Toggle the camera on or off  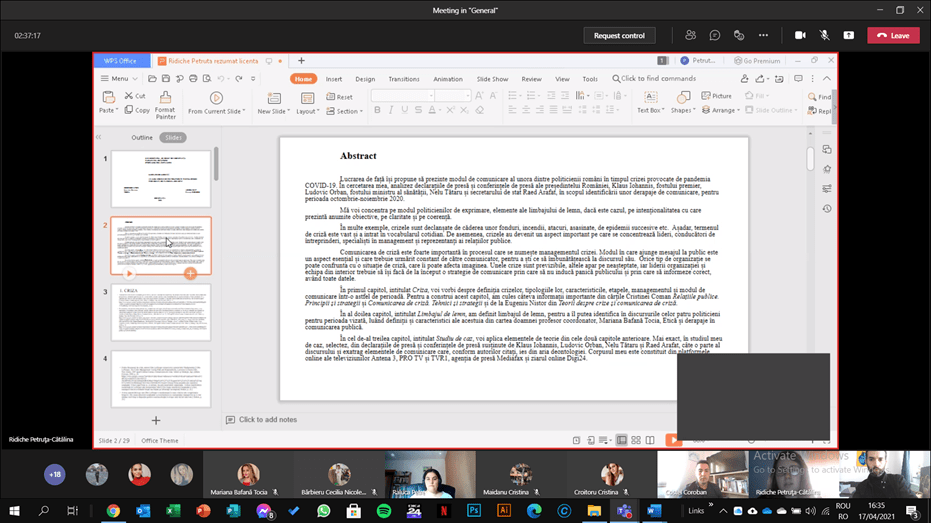(800, 35)
